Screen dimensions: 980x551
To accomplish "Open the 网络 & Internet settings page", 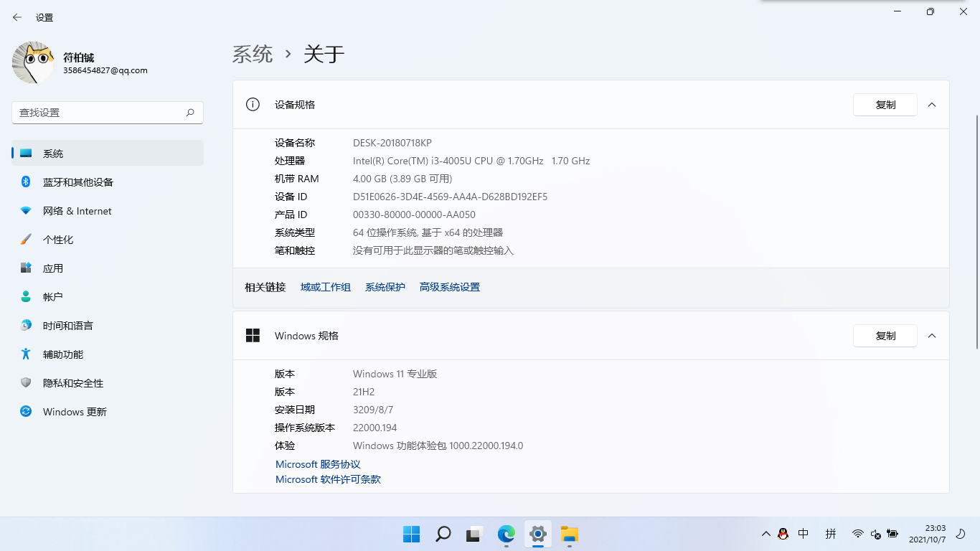I will (77, 211).
